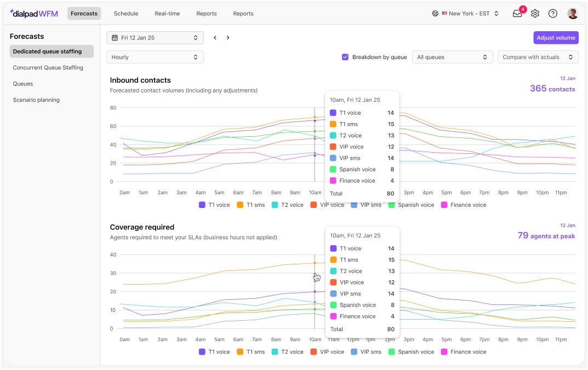Go to previous day arrow
588x370 pixels.
(x=215, y=37)
